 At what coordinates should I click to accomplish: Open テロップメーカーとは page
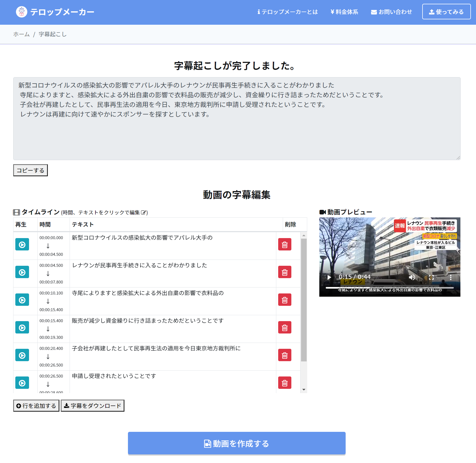click(287, 12)
